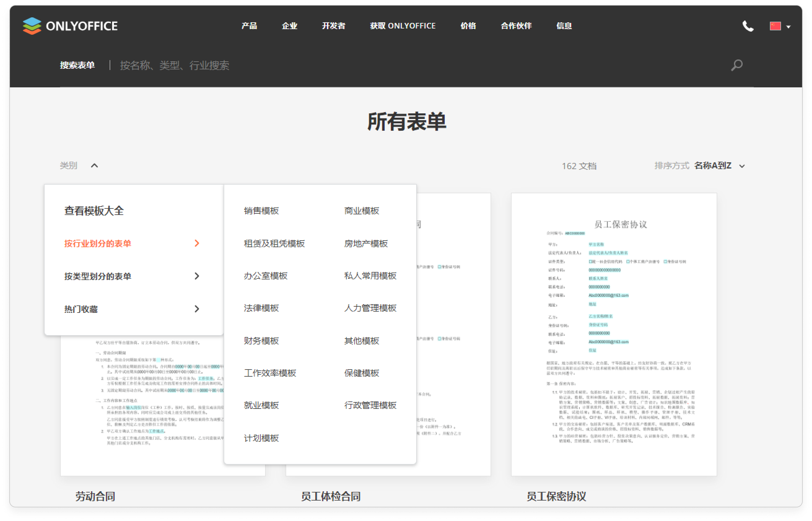Image resolution: width=812 pixels, height=521 pixels.
Task: Focus the form search input field
Action: 419,65
